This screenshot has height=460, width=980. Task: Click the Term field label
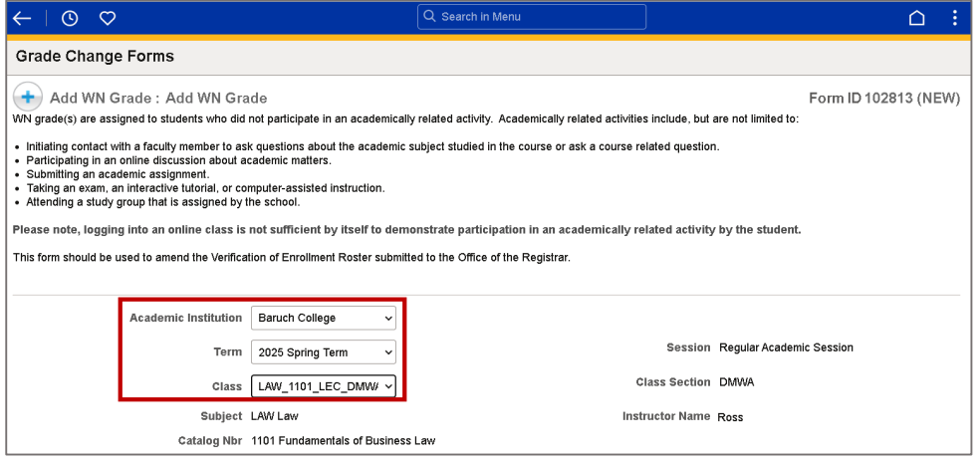pyautogui.click(x=227, y=351)
